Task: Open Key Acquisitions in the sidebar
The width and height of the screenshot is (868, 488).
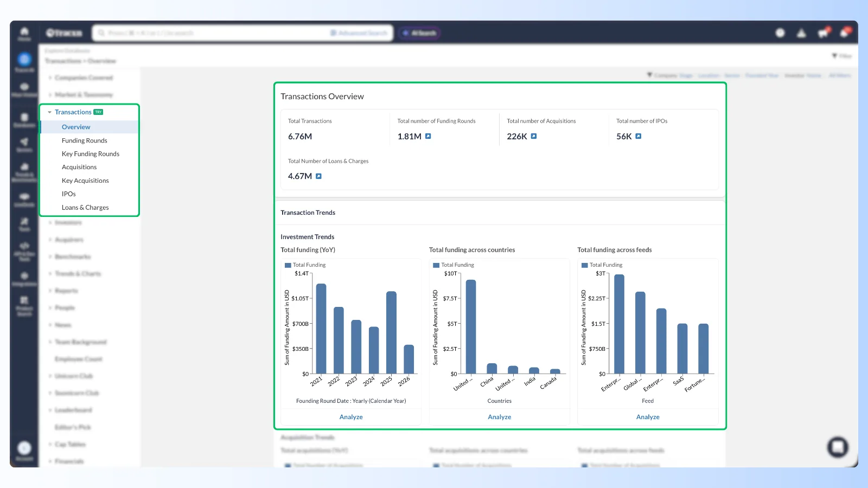Action: tap(85, 181)
